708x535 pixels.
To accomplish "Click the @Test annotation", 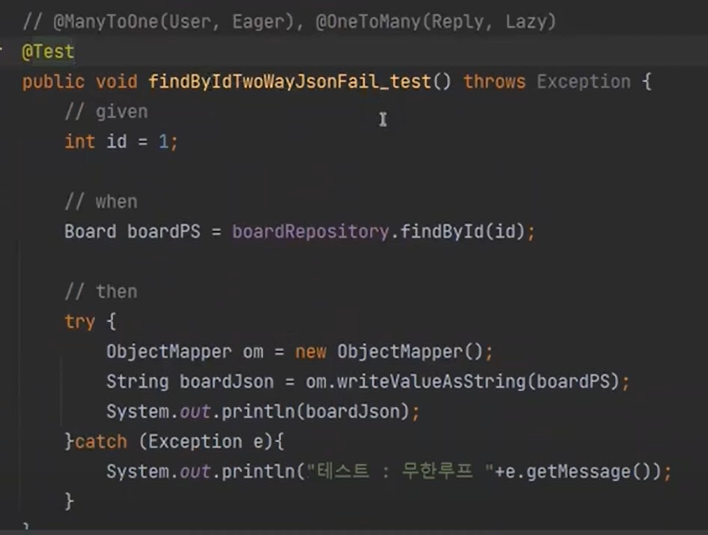I will tap(48, 51).
